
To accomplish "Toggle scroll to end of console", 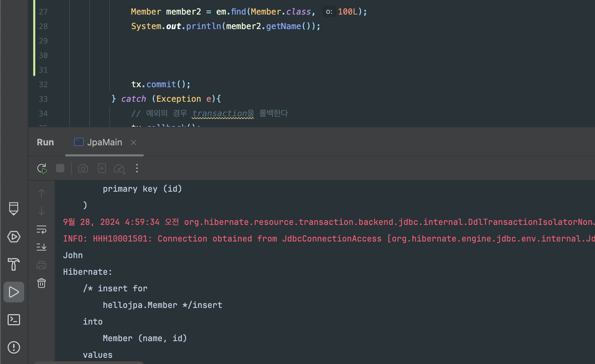I will 42,247.
